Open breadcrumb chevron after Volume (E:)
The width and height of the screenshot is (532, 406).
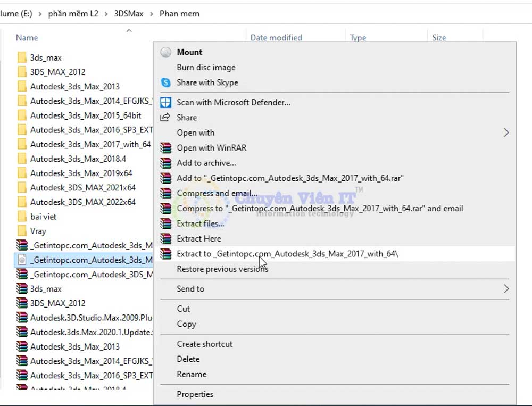click(x=40, y=14)
